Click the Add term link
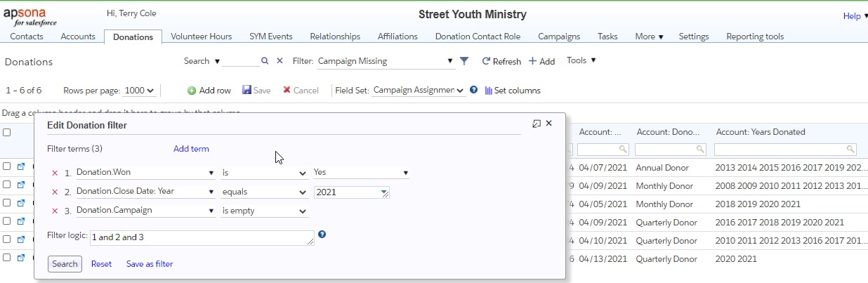This screenshot has width=868, height=283. 191,149
